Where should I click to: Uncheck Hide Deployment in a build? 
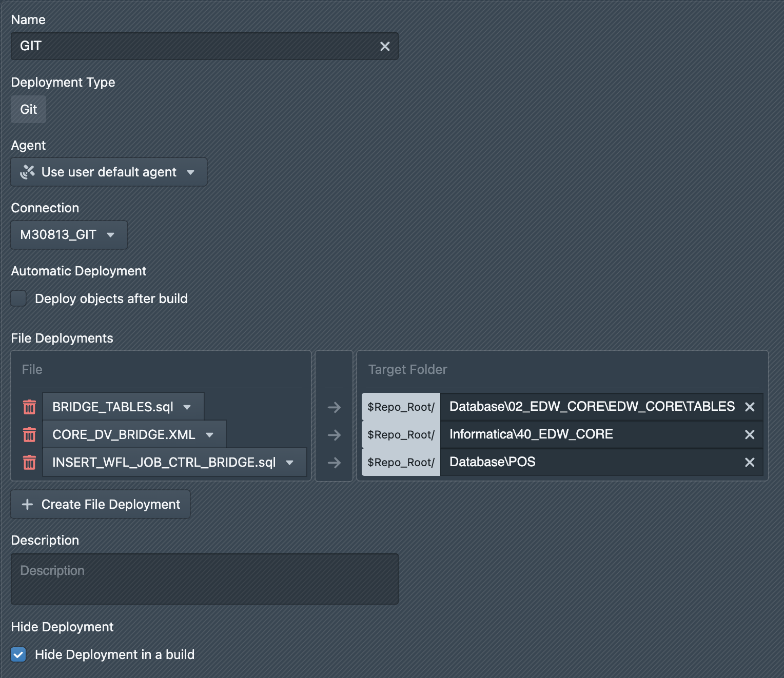click(x=18, y=654)
